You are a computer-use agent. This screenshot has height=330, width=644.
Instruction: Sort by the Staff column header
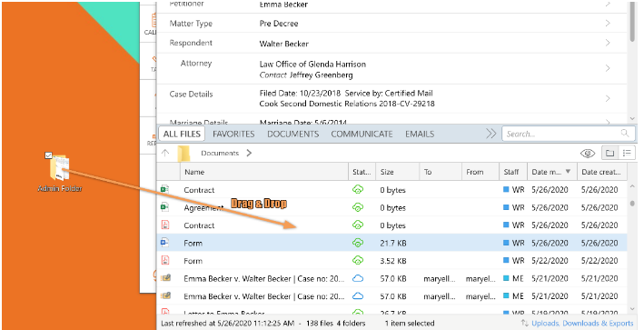(513, 172)
